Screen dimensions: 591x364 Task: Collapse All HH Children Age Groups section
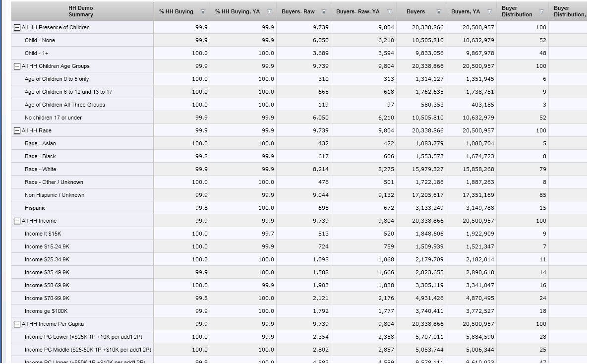[17, 66]
